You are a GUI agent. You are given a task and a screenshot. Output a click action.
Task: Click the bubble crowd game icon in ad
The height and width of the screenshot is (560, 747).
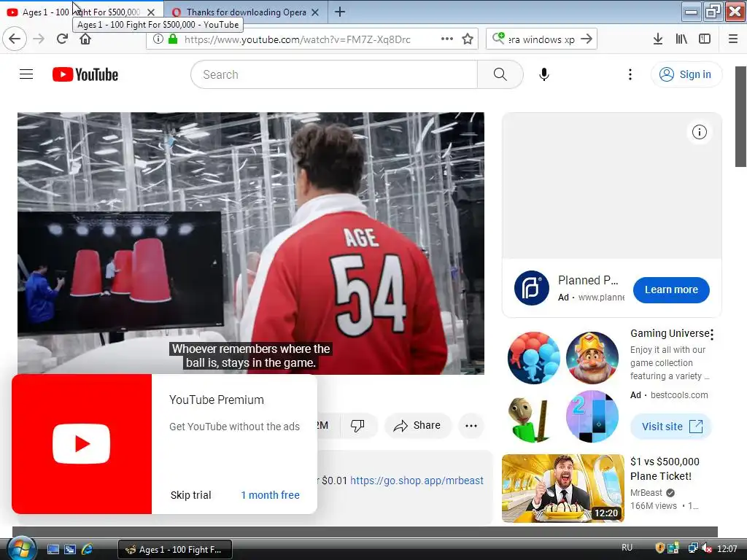pos(533,358)
